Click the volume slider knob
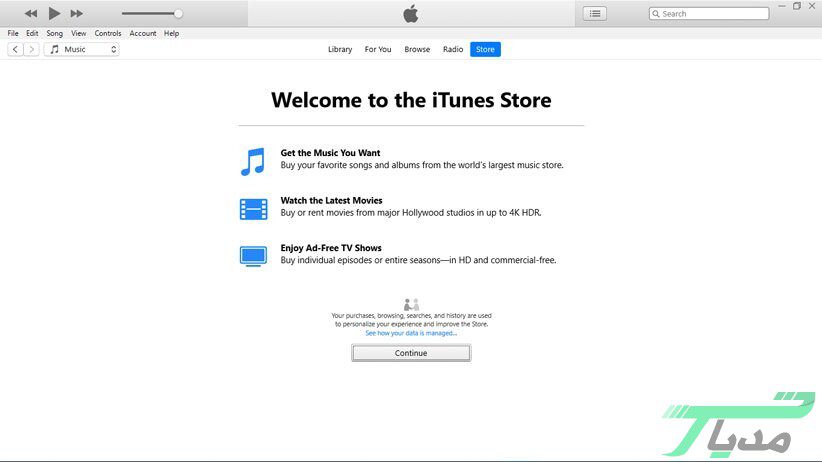Viewport: 822px width, 462px height. [x=178, y=14]
